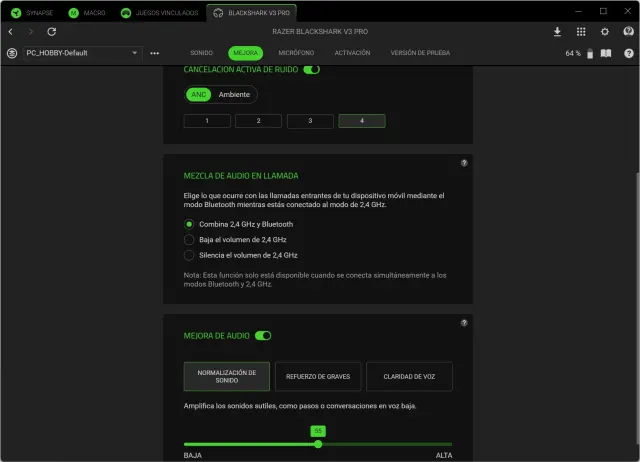
Task: Click the slider end labeled ALTA
Action: (444, 455)
